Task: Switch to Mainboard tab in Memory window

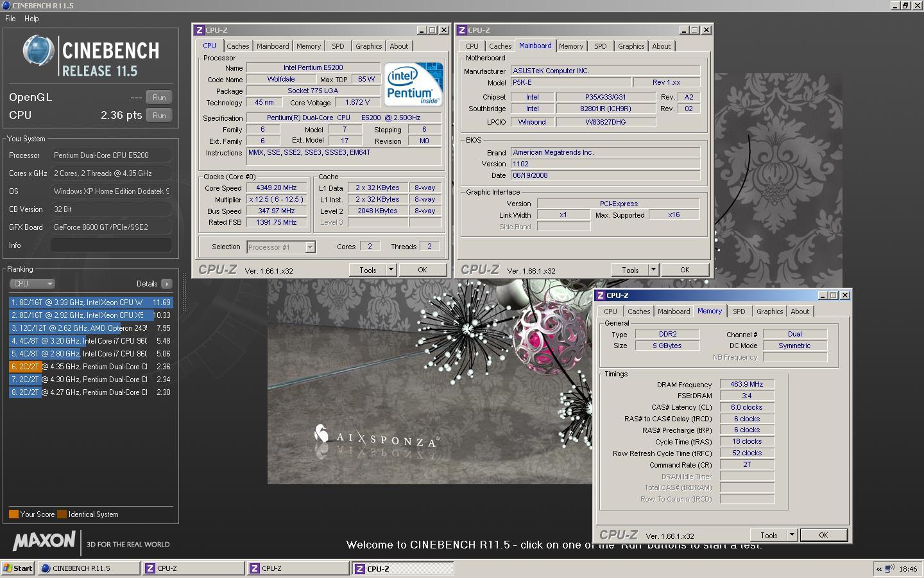Action: coord(674,311)
